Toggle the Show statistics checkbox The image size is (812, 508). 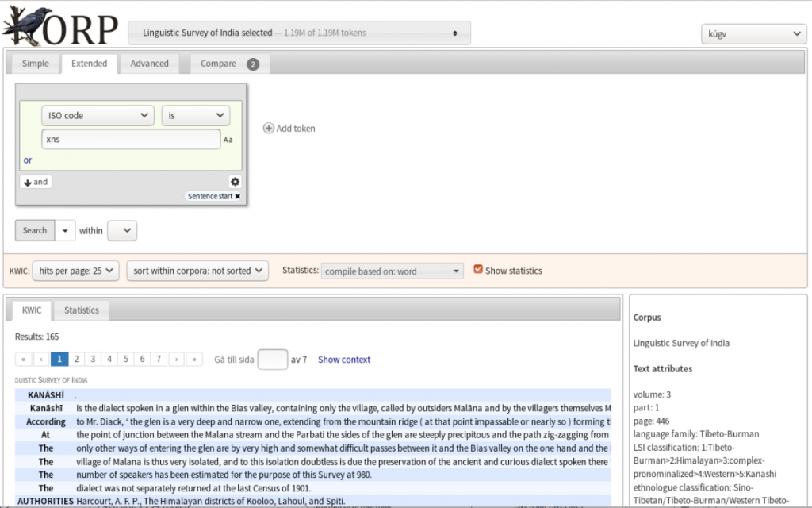point(478,270)
